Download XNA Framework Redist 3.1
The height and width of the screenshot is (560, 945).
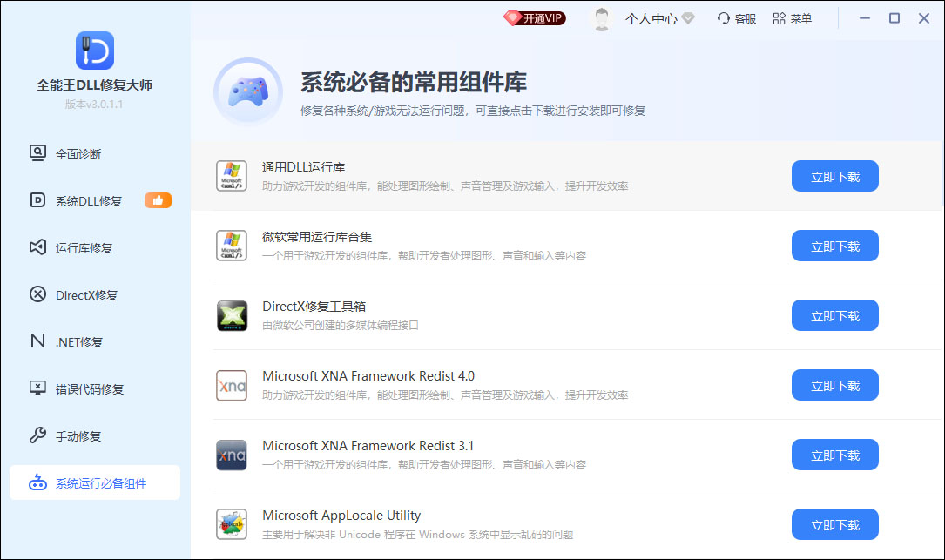pyautogui.click(x=834, y=455)
